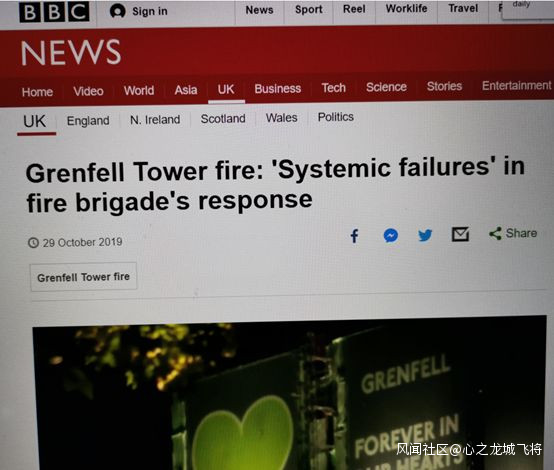Share article on Twitter icon
The width and height of the screenshot is (554, 470).
[425, 235]
